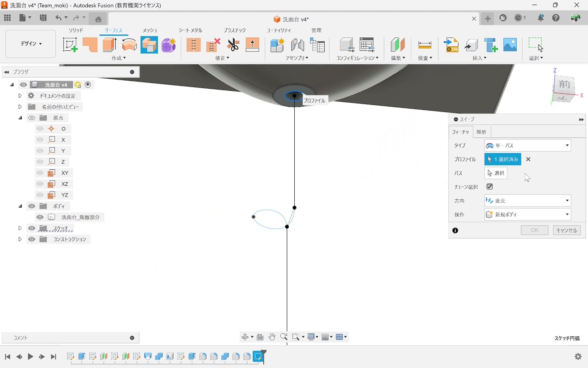Switch to プラスチック tab
This screenshot has height=368, width=588.
click(235, 30)
